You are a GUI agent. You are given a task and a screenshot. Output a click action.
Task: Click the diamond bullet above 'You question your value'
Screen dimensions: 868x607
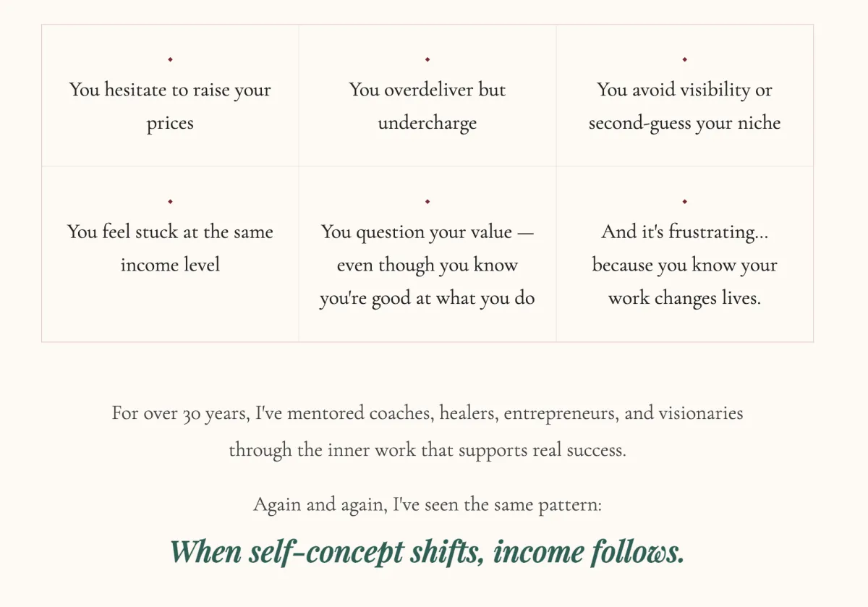coord(427,201)
